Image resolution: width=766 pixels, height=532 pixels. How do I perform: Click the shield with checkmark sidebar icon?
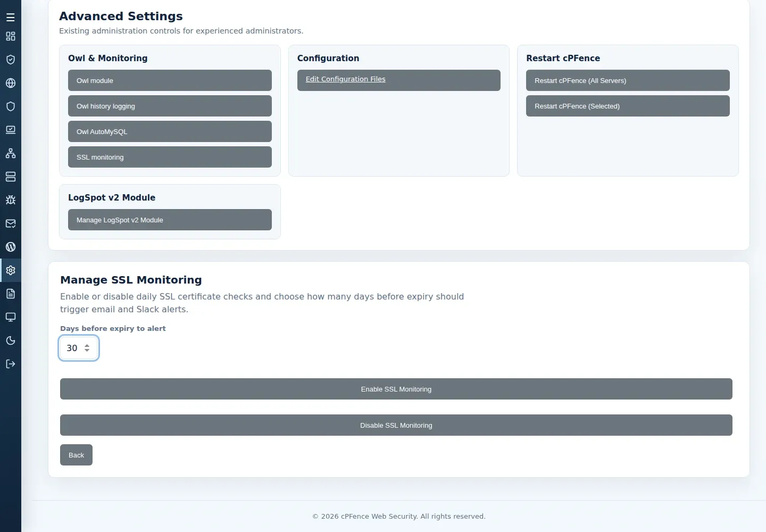pyautogui.click(x=11, y=60)
